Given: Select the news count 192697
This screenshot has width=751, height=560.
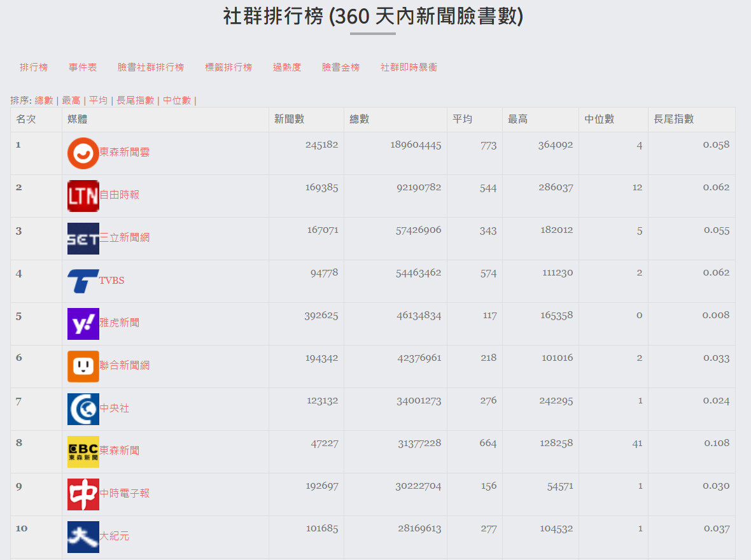Looking at the screenshot, I should point(322,486).
